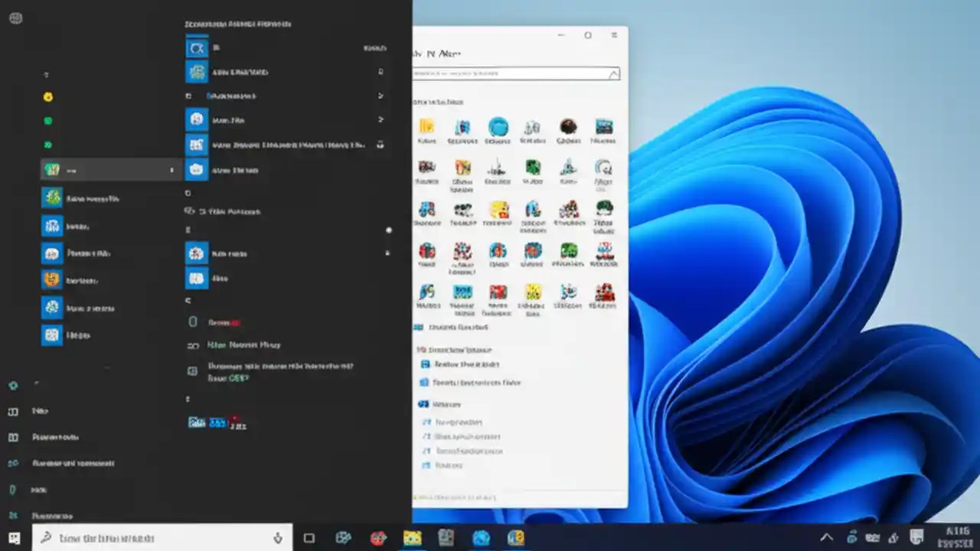Open File Explorer from the taskbar
980x551 pixels.
click(x=412, y=538)
